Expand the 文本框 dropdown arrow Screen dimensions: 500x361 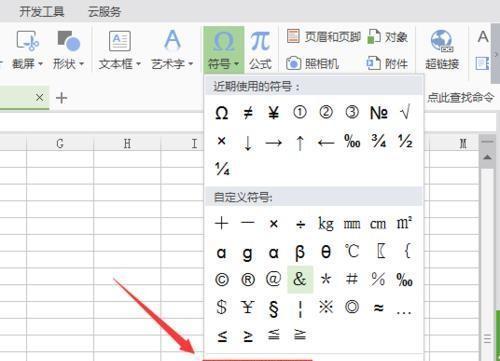138,63
